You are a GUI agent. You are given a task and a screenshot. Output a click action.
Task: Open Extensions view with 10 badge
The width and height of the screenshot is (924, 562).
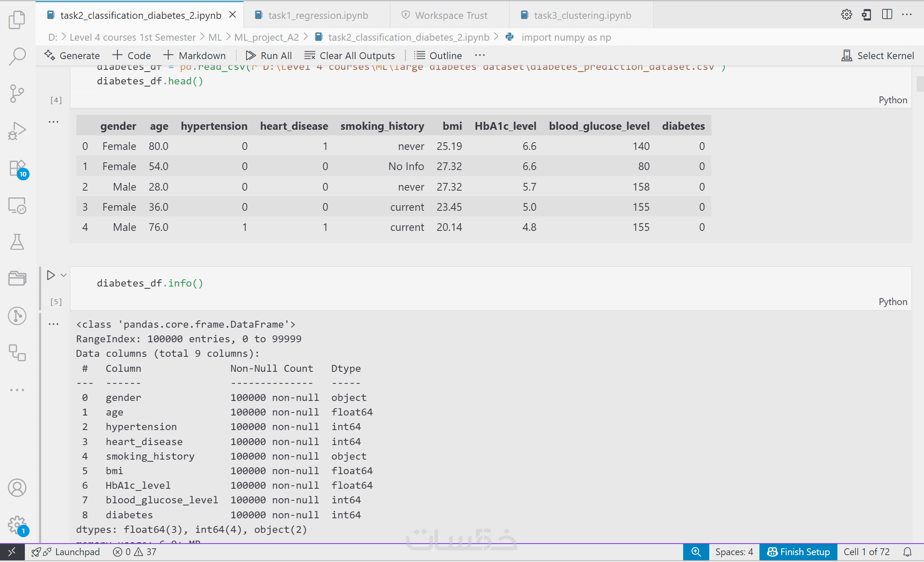coord(17,169)
